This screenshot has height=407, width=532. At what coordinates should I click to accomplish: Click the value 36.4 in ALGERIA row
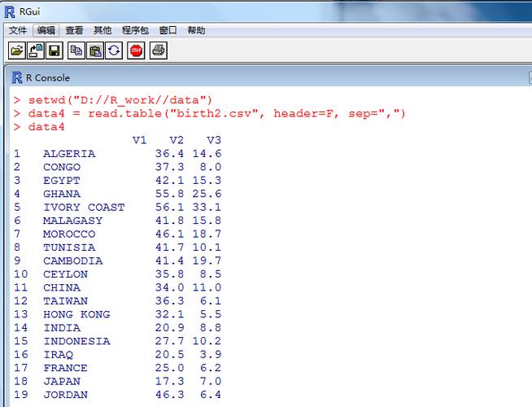pyautogui.click(x=170, y=153)
